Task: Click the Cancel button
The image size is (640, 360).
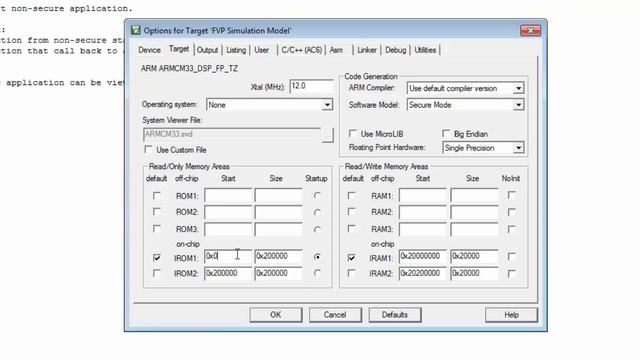Action: [335, 315]
